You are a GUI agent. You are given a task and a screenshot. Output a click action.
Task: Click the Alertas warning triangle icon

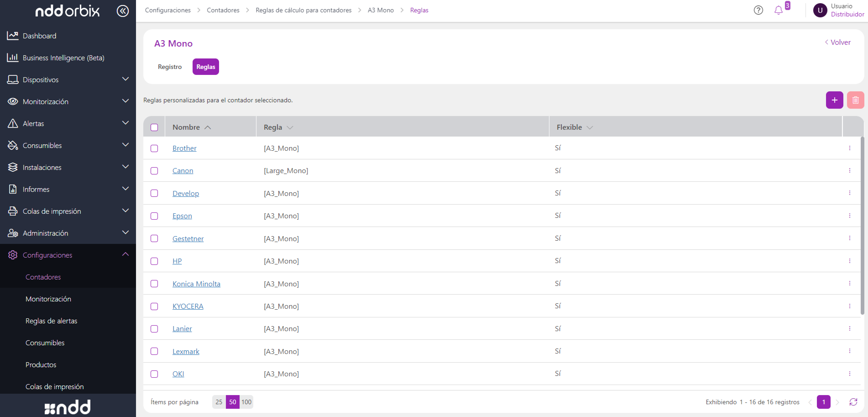(13, 123)
